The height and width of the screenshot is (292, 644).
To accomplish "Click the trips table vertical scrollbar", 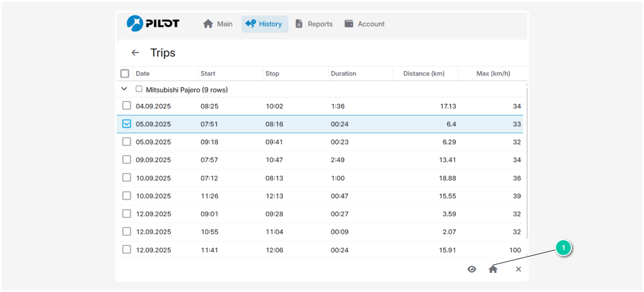I will [x=527, y=160].
